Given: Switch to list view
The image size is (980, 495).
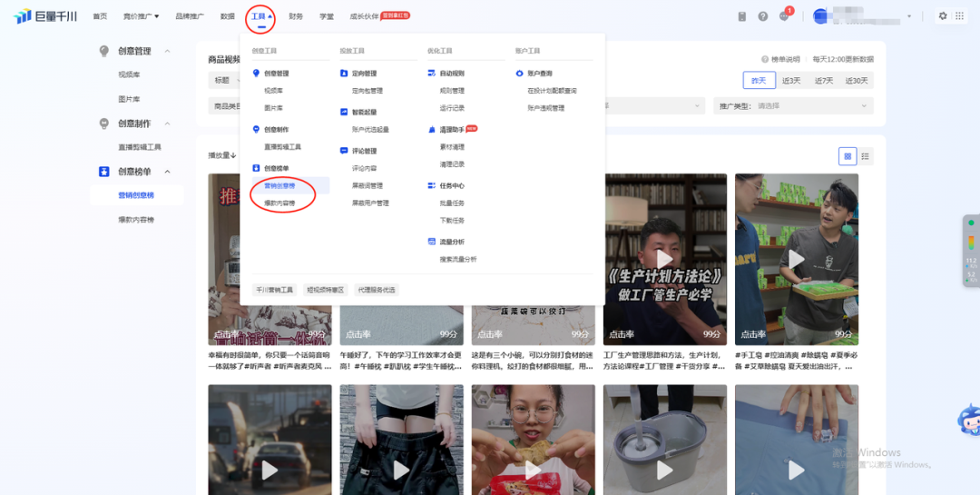Looking at the screenshot, I should 865,156.
